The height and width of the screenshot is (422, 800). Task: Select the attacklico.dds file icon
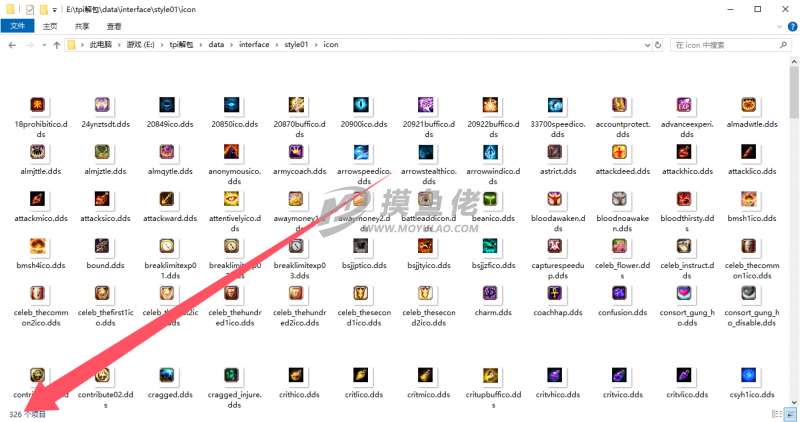point(749,152)
